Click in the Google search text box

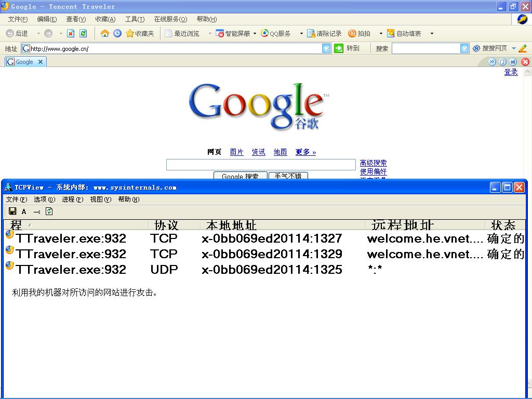(x=261, y=165)
